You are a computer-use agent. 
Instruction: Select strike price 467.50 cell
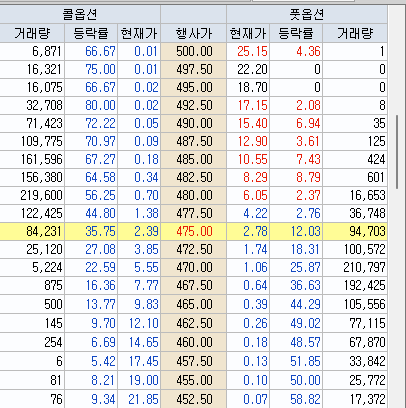[x=194, y=286]
